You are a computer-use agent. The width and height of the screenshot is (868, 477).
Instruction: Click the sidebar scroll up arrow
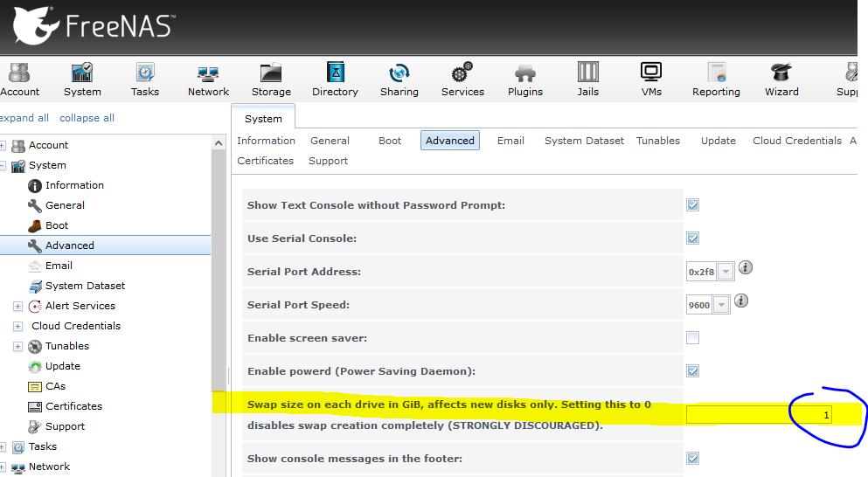click(x=219, y=143)
